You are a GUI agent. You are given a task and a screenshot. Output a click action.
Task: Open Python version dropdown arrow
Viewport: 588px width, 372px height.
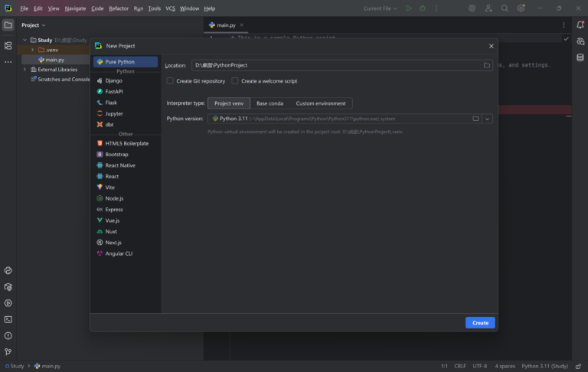(487, 119)
